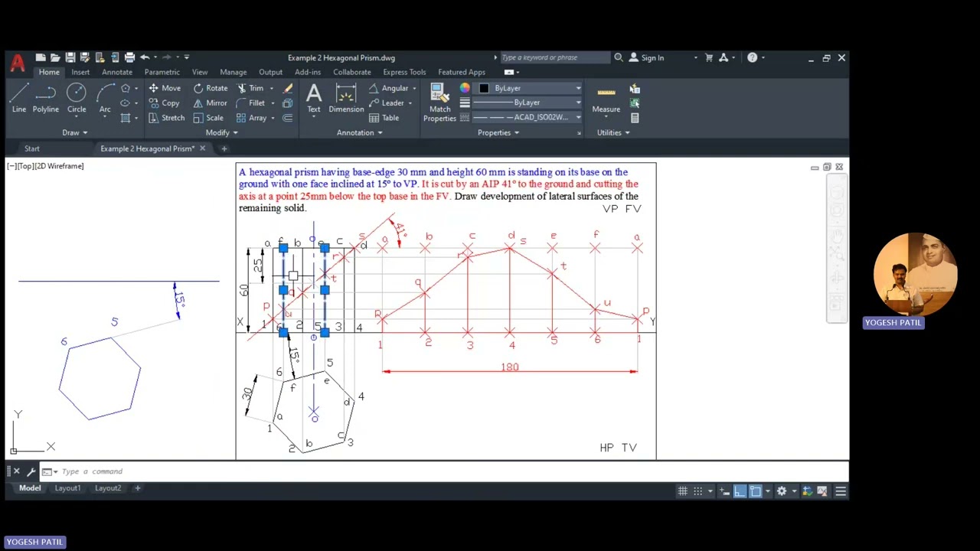Click the Fillet tool
This screenshot has height=551, width=980.
click(251, 103)
